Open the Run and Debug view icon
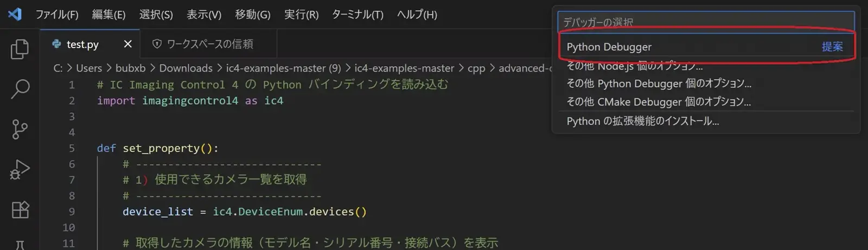This screenshot has height=250, width=868. tap(20, 169)
